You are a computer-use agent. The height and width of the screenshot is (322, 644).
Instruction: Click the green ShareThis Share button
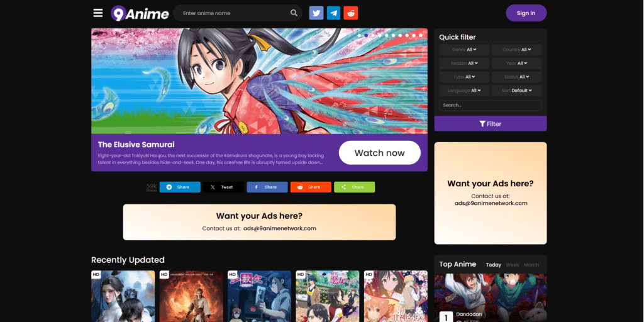[355, 187]
